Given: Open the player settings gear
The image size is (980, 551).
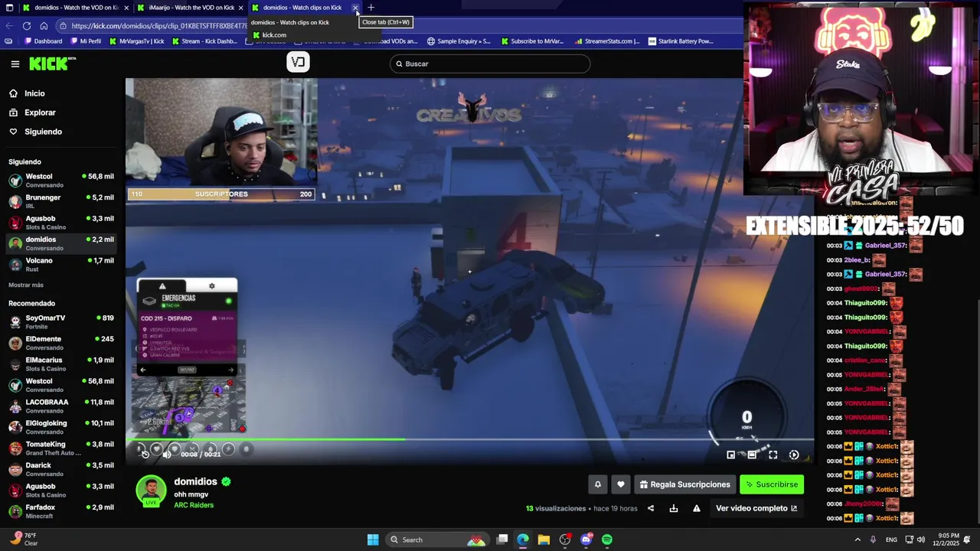Looking at the screenshot, I should (x=794, y=455).
